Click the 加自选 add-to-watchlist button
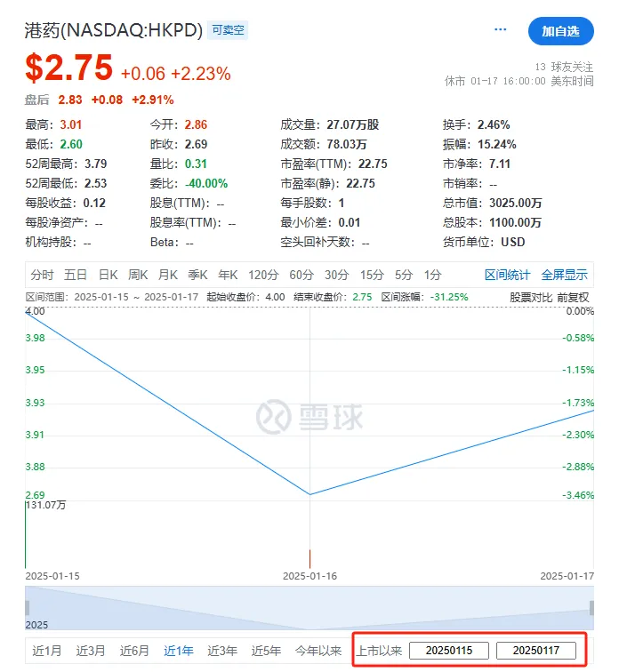 (560, 31)
